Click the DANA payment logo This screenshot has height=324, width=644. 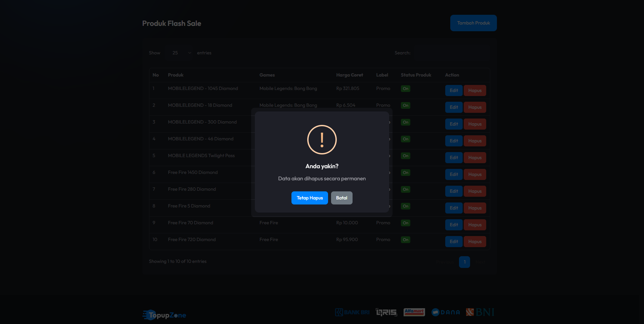coord(446,312)
